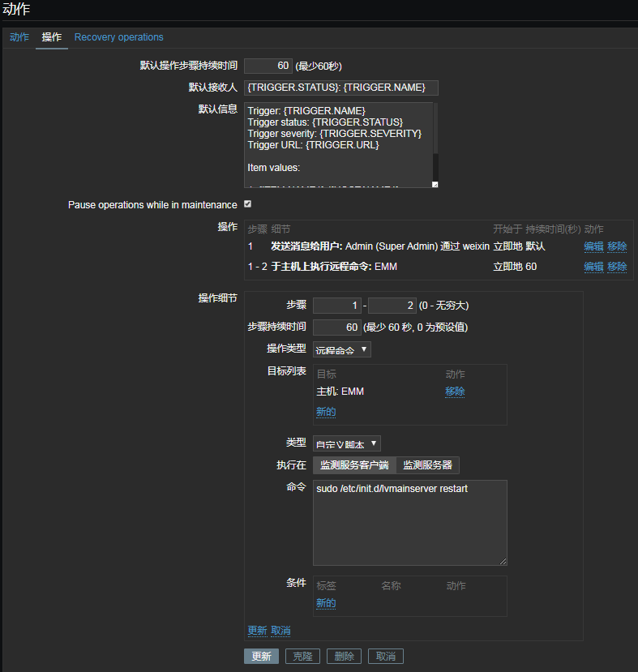The width and height of the screenshot is (638, 672).
Task: Click inside the 默认信息 message textarea
Action: tap(339, 145)
